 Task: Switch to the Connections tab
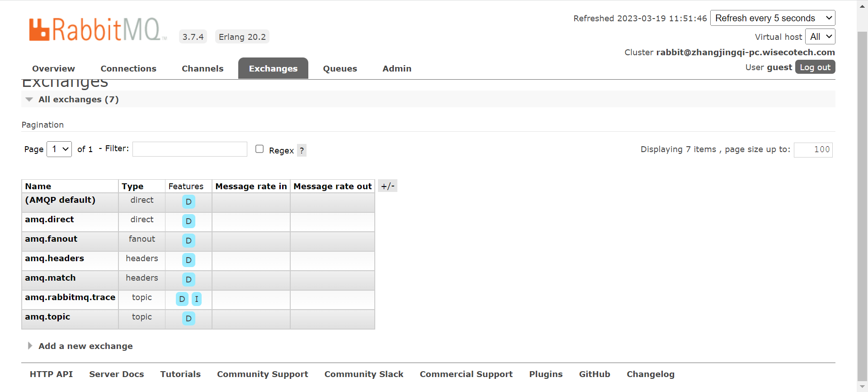(x=128, y=68)
